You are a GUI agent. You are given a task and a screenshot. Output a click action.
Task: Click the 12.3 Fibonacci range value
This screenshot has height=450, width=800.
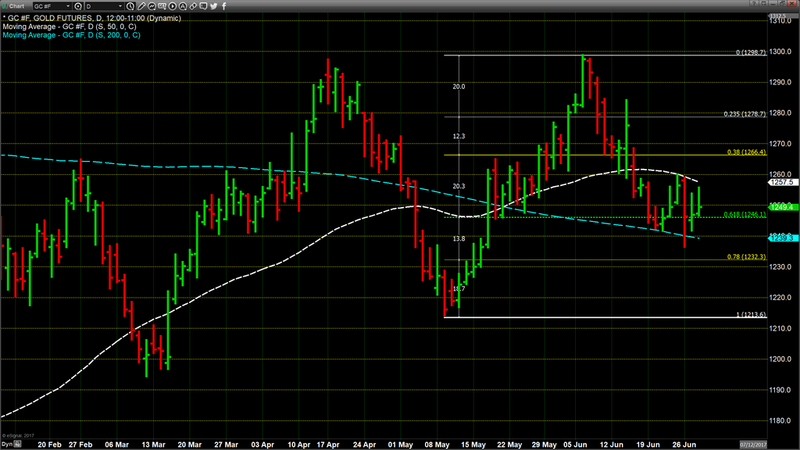[459, 136]
